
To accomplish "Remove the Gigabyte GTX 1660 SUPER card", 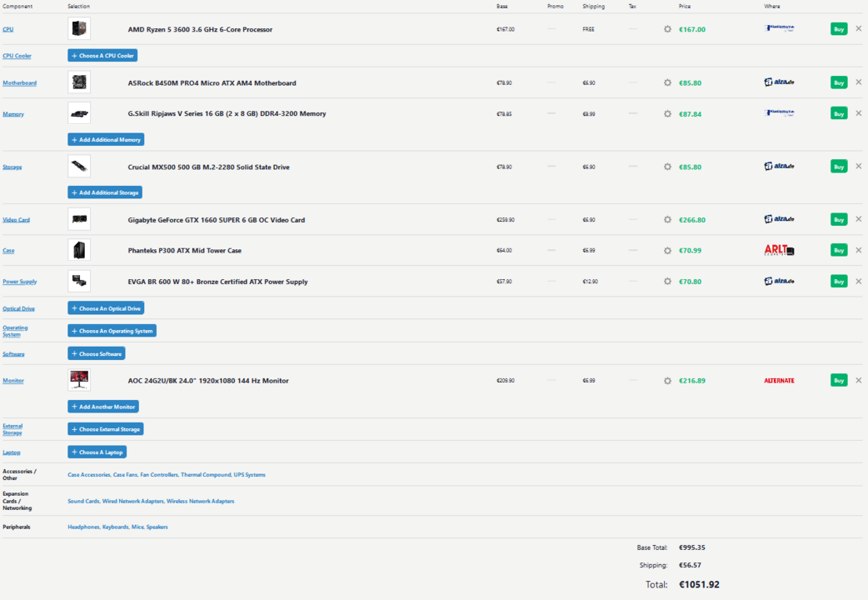I will (858, 219).
